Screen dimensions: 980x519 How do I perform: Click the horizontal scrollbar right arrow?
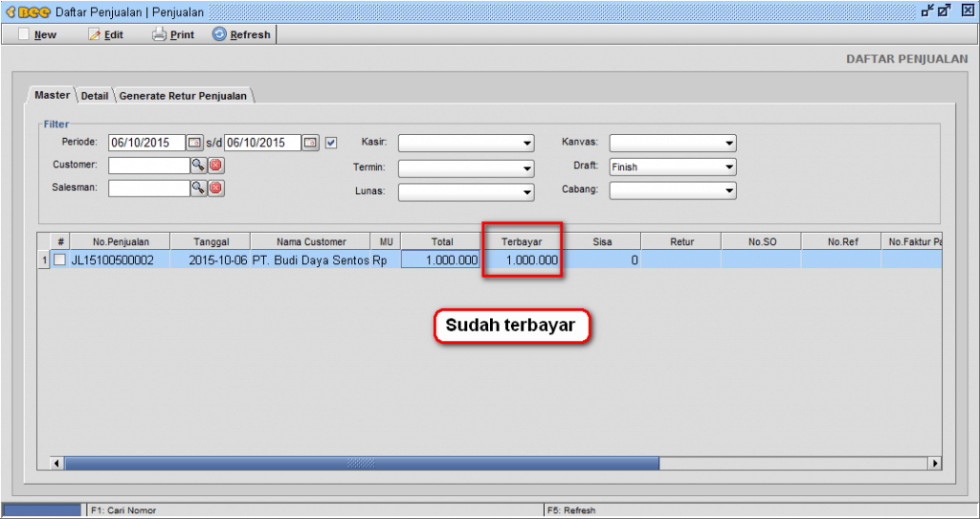tap(935, 463)
